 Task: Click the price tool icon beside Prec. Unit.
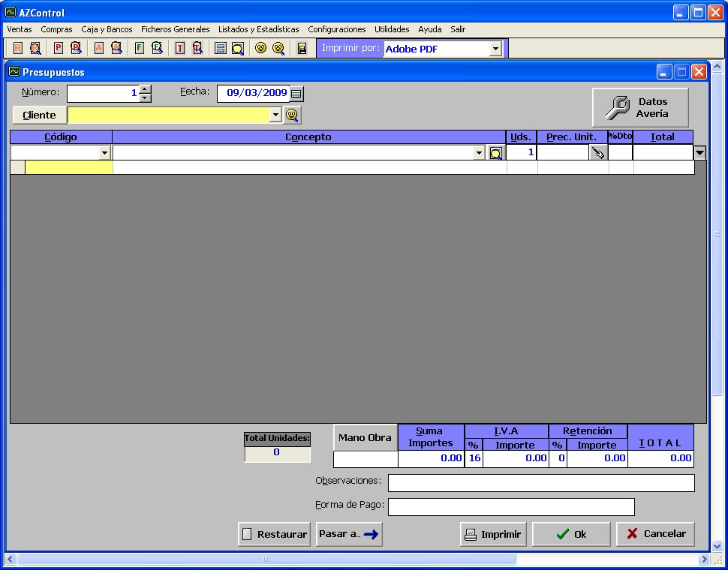coord(598,152)
